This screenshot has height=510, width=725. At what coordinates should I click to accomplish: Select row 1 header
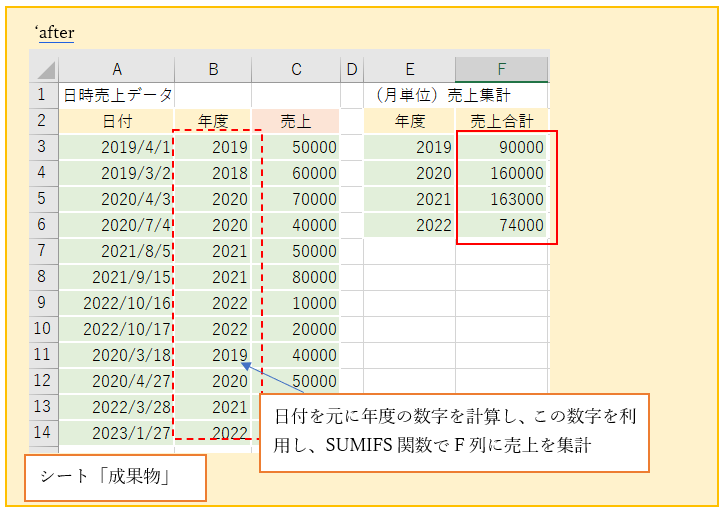(43, 96)
